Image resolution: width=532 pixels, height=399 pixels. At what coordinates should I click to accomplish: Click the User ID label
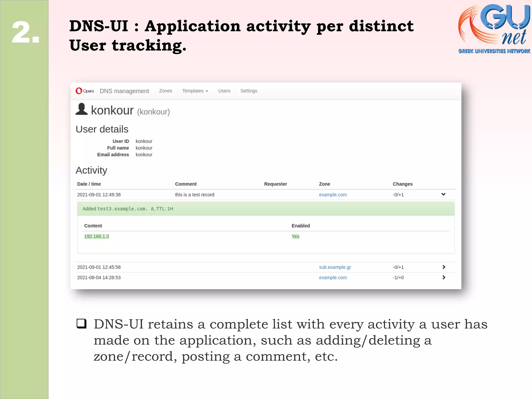pyautogui.click(x=121, y=141)
